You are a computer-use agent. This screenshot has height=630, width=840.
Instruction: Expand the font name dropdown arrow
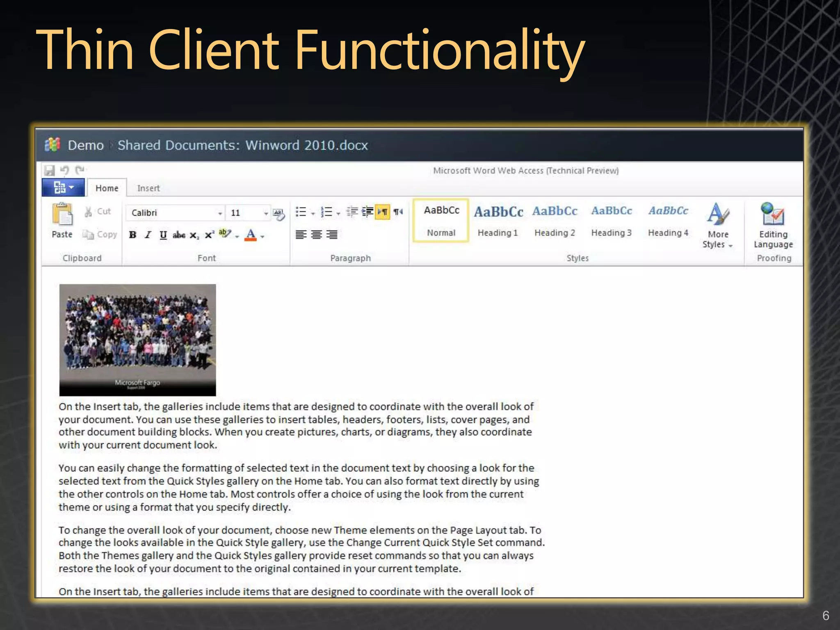click(x=220, y=213)
